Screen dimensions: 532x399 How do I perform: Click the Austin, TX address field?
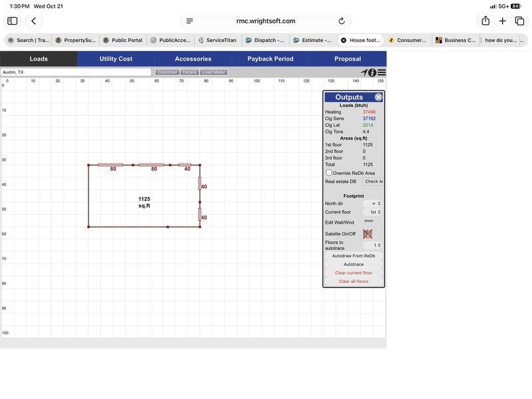coord(76,72)
